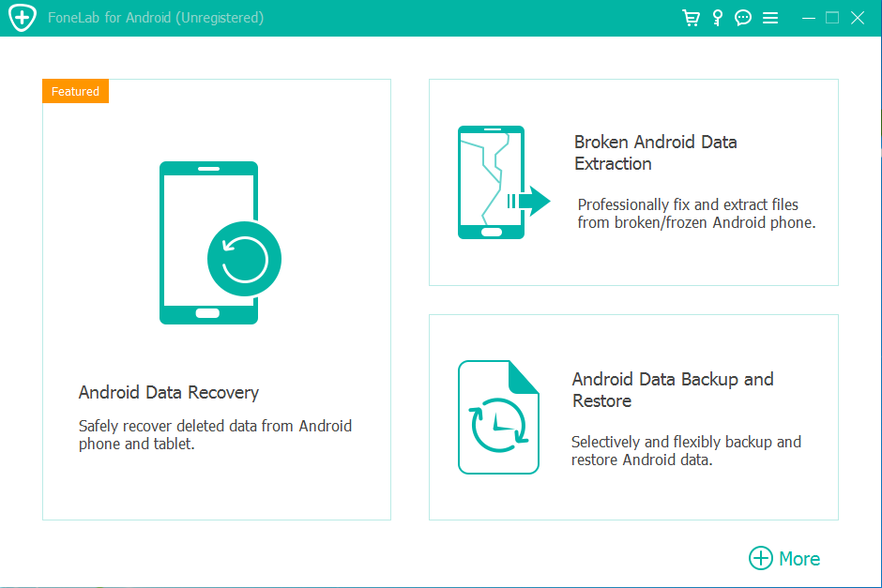Image resolution: width=882 pixels, height=588 pixels.
Task: Open the shopping cart purchase icon
Action: pyautogui.click(x=692, y=18)
